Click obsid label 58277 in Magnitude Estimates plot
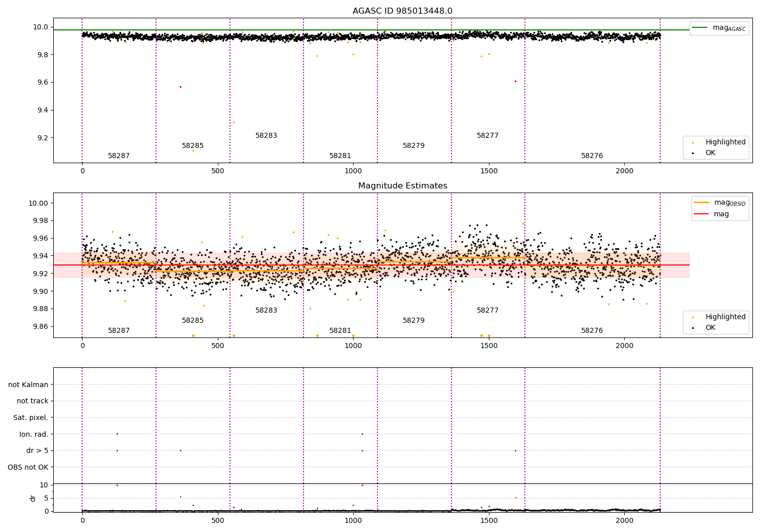 (x=488, y=311)
